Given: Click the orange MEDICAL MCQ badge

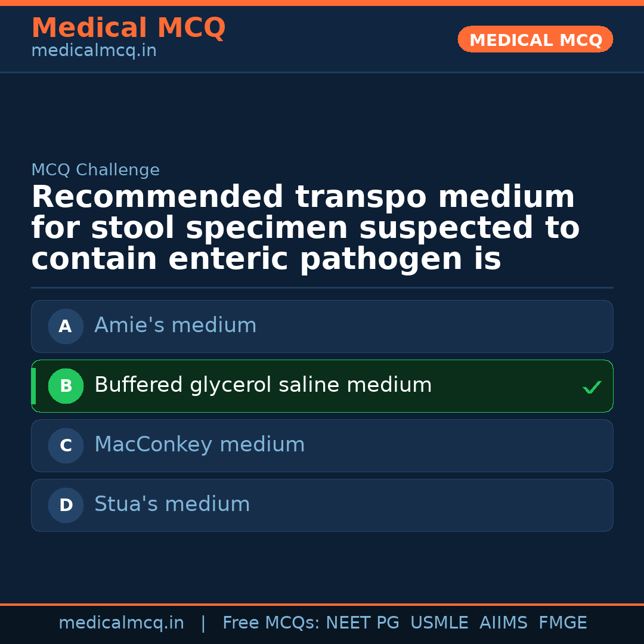Looking at the screenshot, I should tap(535, 40).
